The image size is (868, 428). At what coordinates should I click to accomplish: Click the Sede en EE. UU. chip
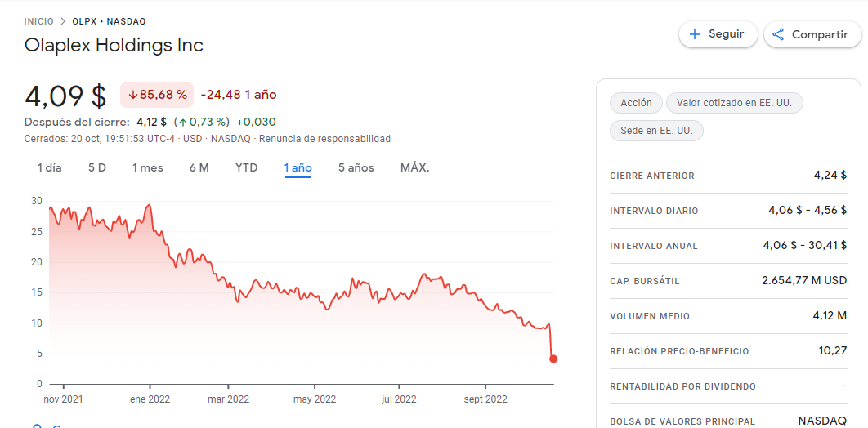656,131
